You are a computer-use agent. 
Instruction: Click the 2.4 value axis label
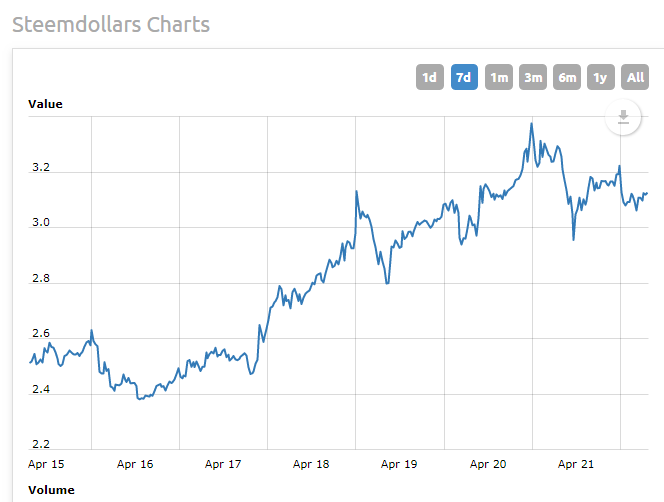(x=40, y=389)
